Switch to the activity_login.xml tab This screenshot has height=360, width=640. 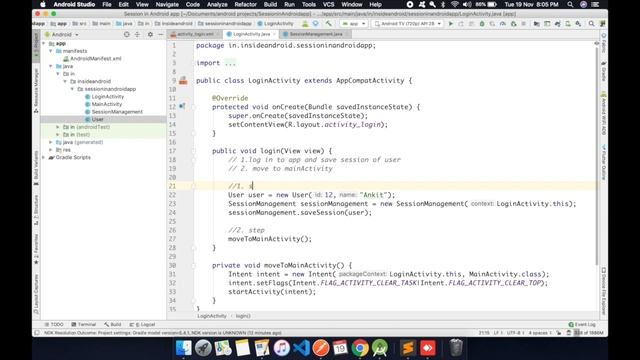point(195,34)
